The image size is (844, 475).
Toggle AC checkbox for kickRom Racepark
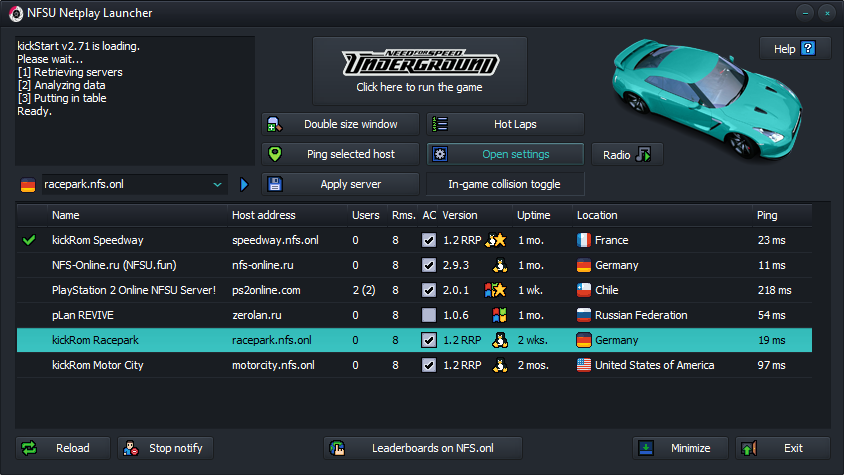tap(429, 340)
